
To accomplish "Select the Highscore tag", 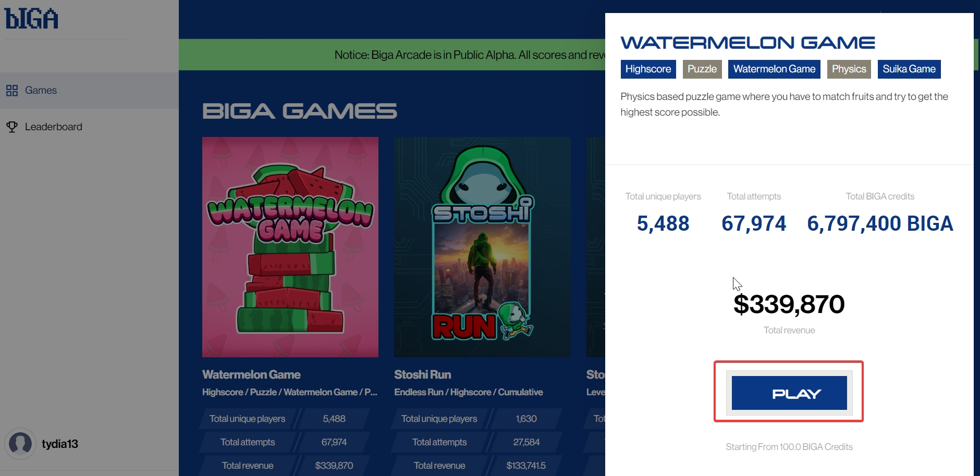I will pyautogui.click(x=648, y=69).
